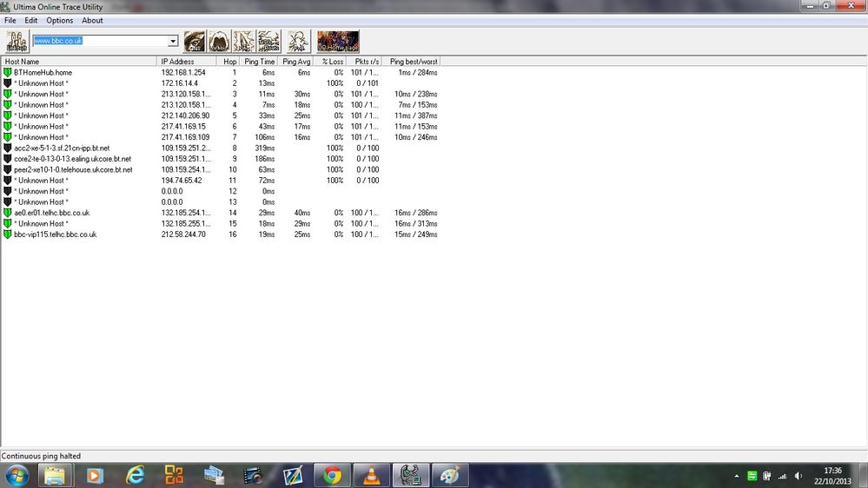Image resolution: width=868 pixels, height=488 pixels.
Task: Select the BTHomeHub.home row
Action: point(222,72)
